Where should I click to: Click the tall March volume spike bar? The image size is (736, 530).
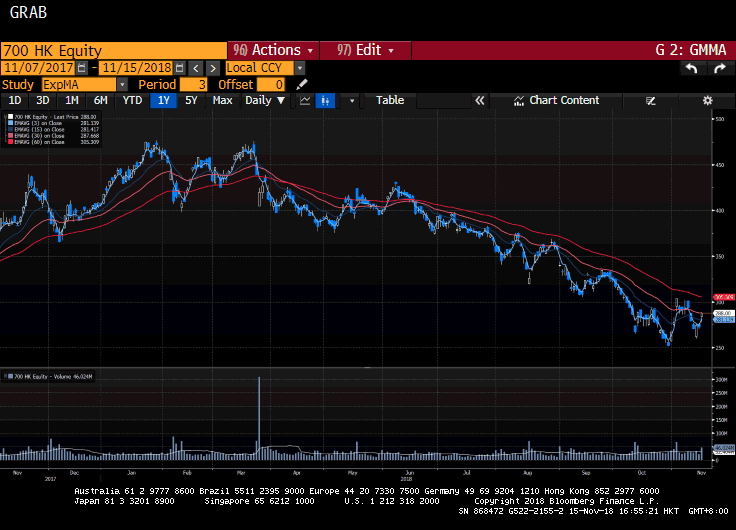259,418
